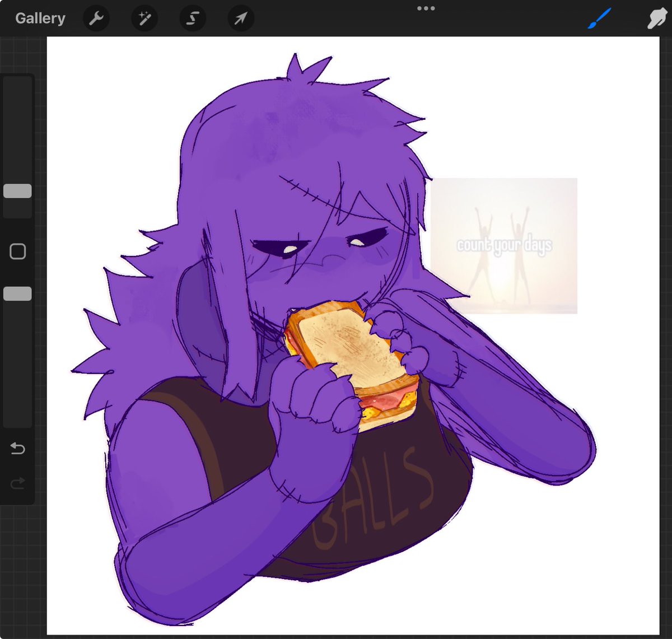Screen dimensions: 672x639
Task: Select the Brush paint tool
Action: [600, 19]
